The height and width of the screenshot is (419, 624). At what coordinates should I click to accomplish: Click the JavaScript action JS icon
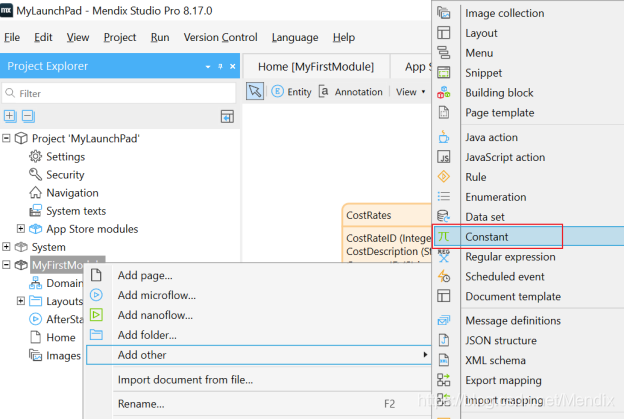pos(444,157)
